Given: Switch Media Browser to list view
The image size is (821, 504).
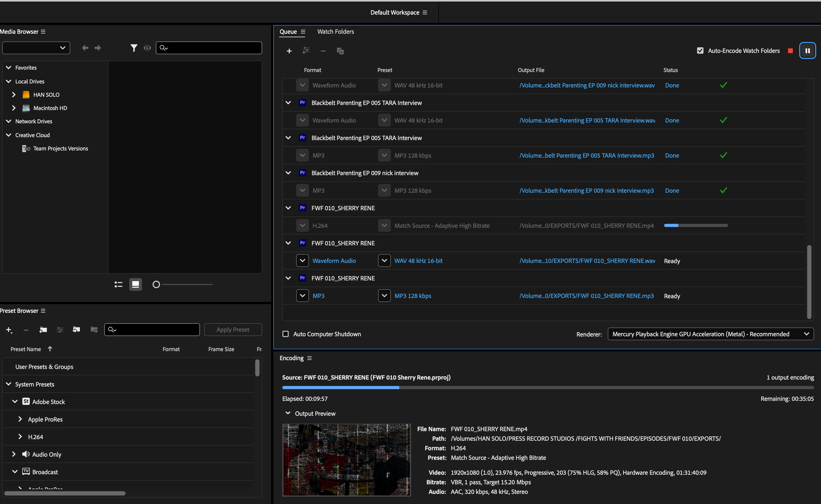Looking at the screenshot, I should [118, 284].
